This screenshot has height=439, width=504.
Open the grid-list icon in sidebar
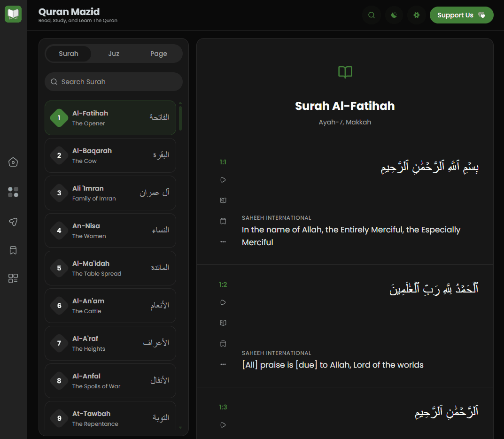(x=13, y=278)
